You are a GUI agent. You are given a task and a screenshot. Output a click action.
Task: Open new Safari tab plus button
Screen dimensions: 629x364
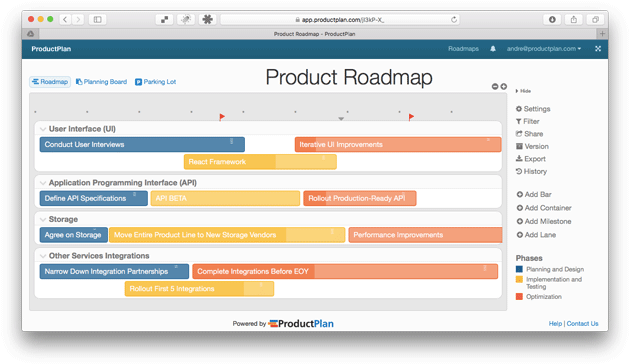[602, 34]
